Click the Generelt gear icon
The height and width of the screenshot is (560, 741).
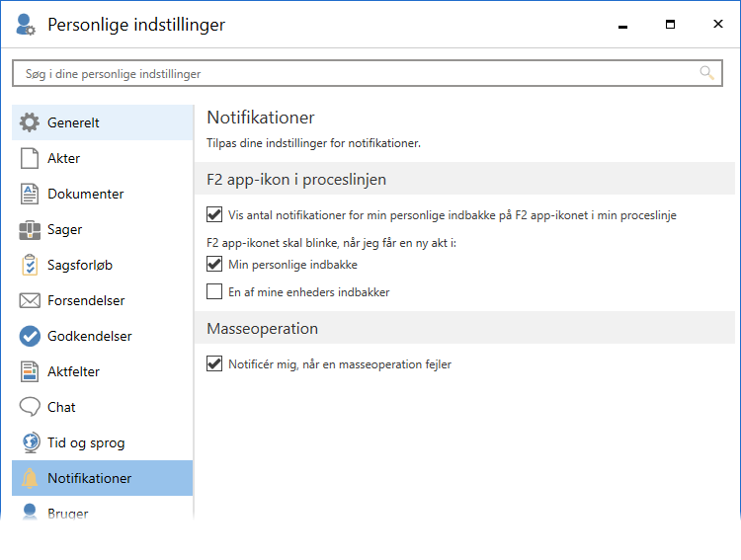[30, 123]
